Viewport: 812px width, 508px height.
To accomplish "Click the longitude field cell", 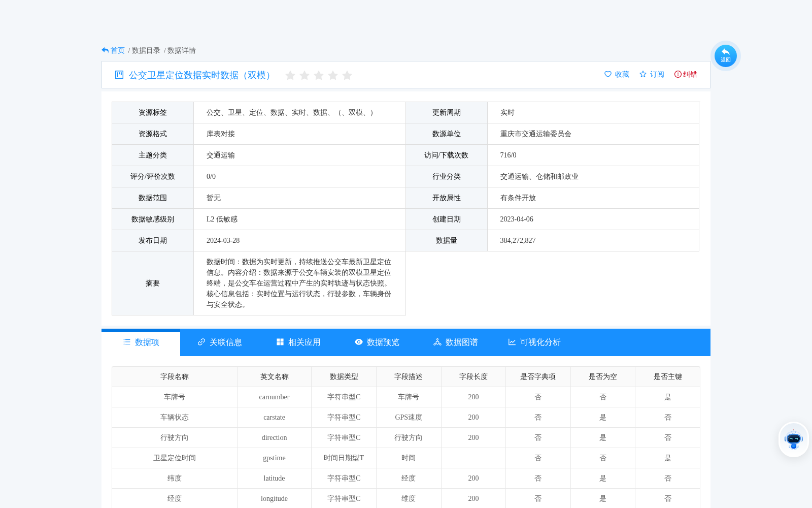I will point(274,498).
